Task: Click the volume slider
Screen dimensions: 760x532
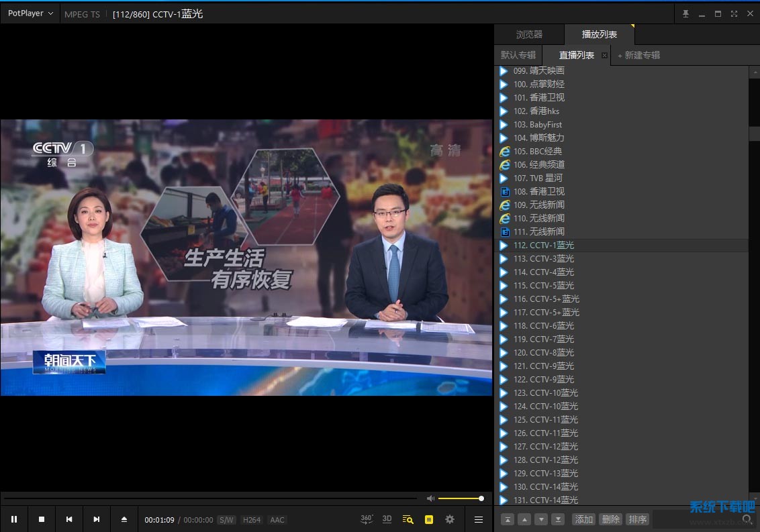Action: [x=460, y=498]
